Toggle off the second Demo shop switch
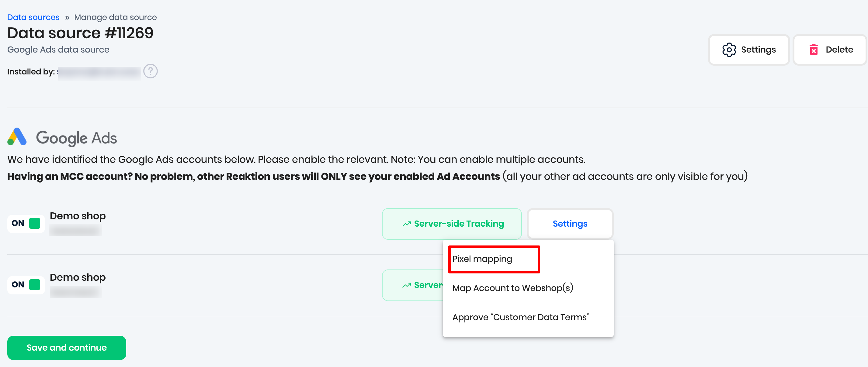868x367 pixels. click(26, 284)
